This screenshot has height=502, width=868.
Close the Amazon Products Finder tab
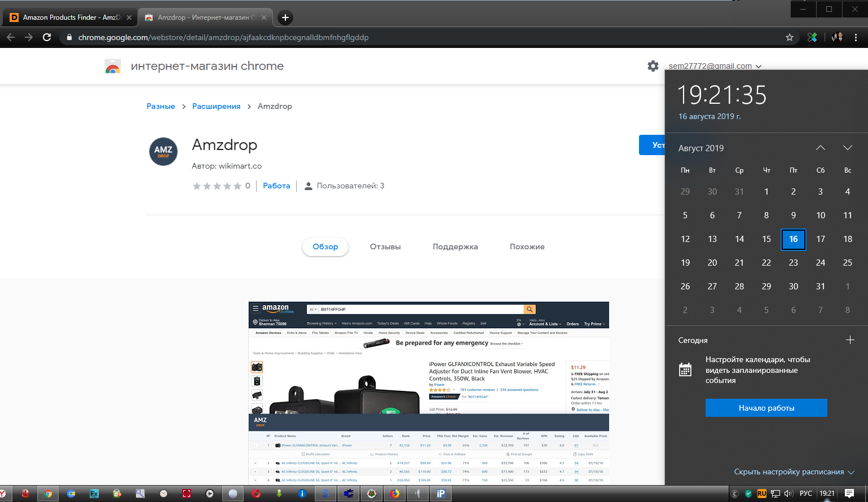[129, 17]
